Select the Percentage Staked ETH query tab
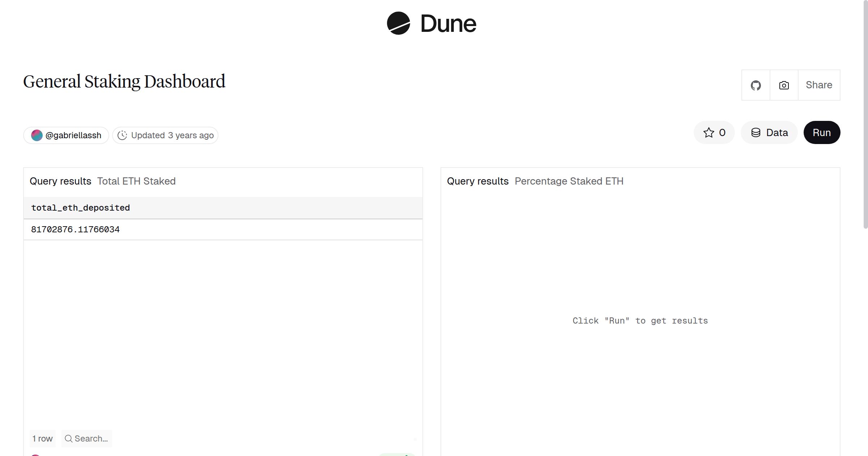868x456 pixels. (569, 181)
